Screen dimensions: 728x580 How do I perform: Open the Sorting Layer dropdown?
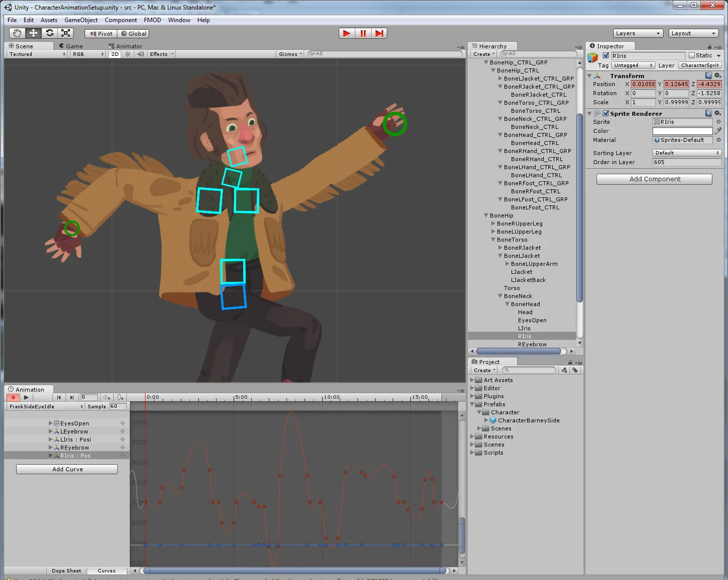point(687,153)
